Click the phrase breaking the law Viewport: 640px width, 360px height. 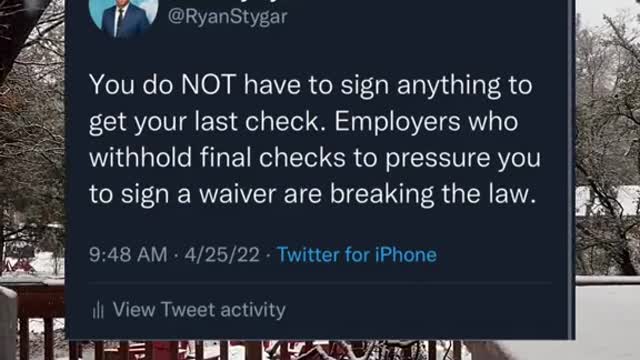[x=433, y=193]
